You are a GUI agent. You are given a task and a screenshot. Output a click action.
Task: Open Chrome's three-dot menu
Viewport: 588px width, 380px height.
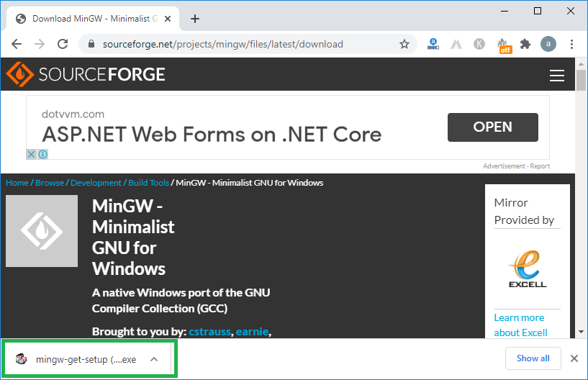571,45
